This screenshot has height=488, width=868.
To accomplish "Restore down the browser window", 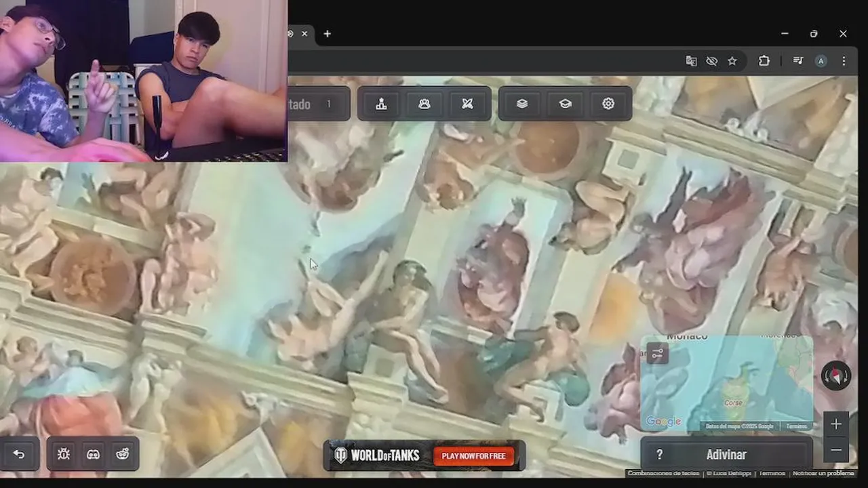I will pos(814,34).
